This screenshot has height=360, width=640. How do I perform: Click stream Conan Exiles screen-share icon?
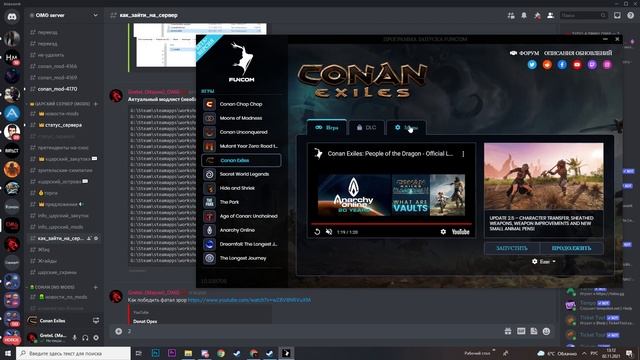coord(96,321)
